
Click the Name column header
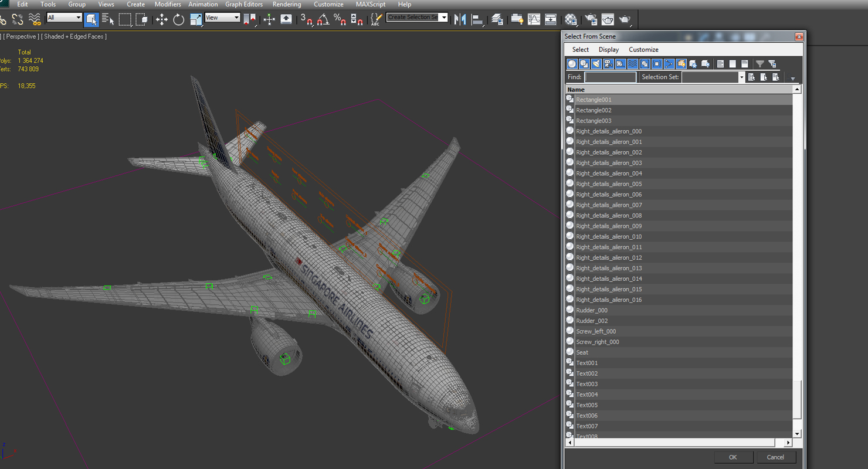(x=679, y=90)
